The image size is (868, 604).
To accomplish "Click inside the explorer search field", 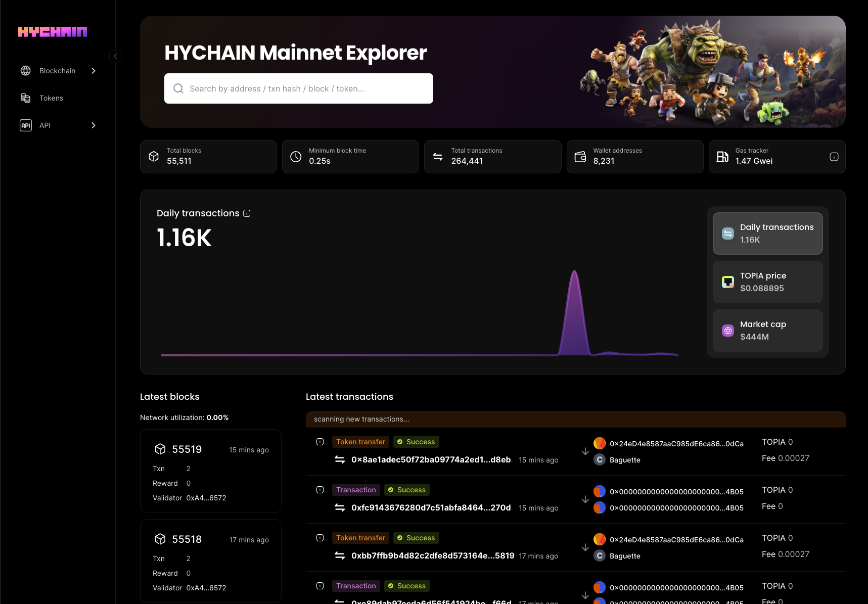I will coord(298,88).
